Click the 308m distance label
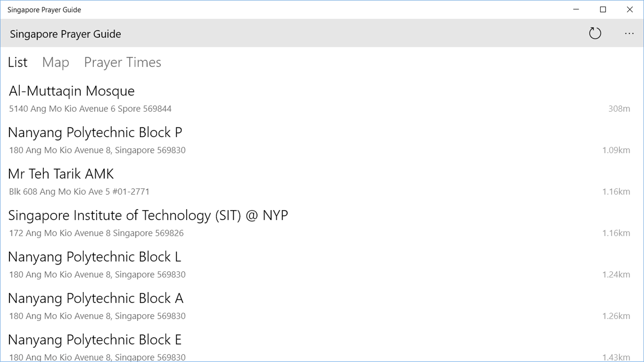The image size is (644, 362). [619, 109]
